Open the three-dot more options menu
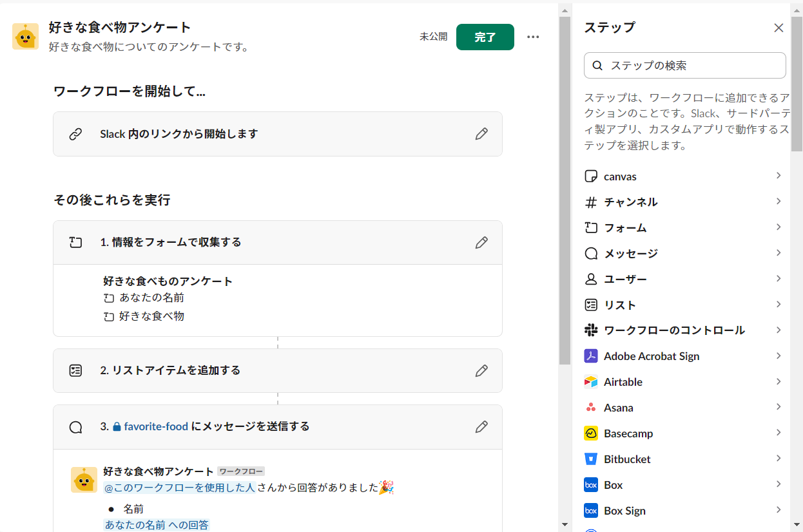 tap(533, 37)
